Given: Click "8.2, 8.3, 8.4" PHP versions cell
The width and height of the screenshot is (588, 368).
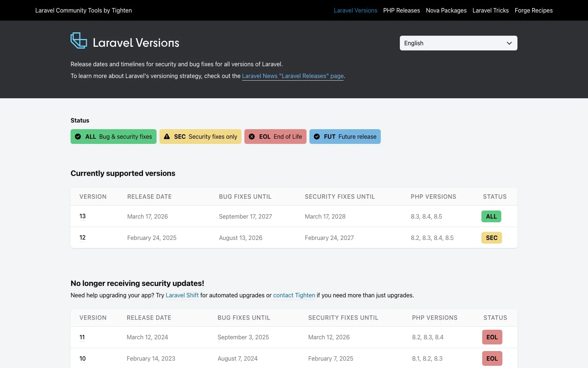Looking at the screenshot, I should pos(428,337).
